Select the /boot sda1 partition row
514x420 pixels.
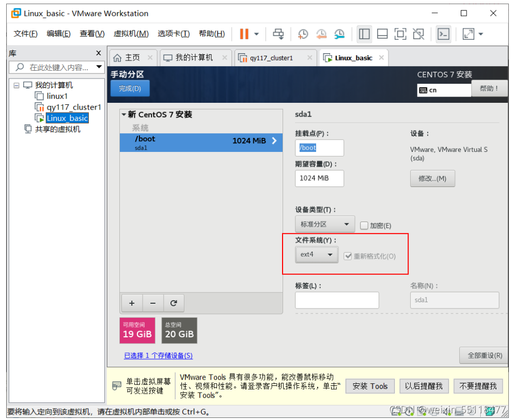click(x=201, y=143)
